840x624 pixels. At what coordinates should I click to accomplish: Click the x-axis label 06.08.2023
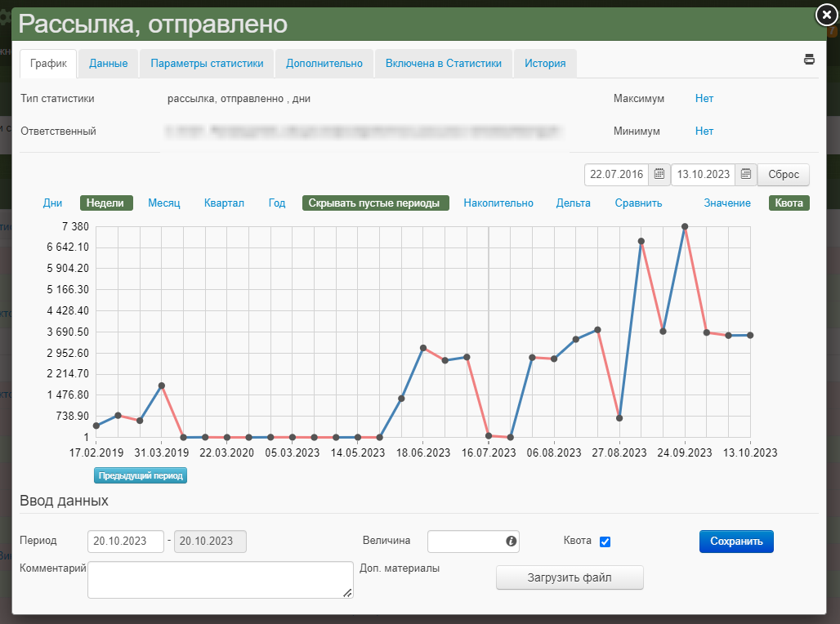click(554, 452)
